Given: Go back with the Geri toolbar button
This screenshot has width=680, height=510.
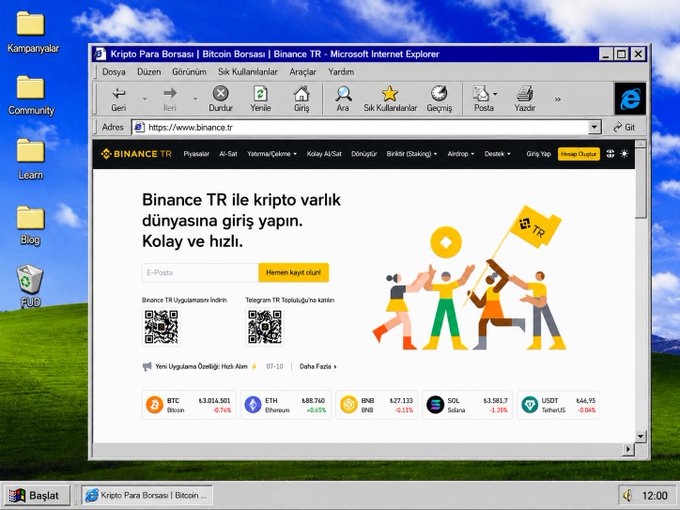Looking at the screenshot, I should (118, 99).
